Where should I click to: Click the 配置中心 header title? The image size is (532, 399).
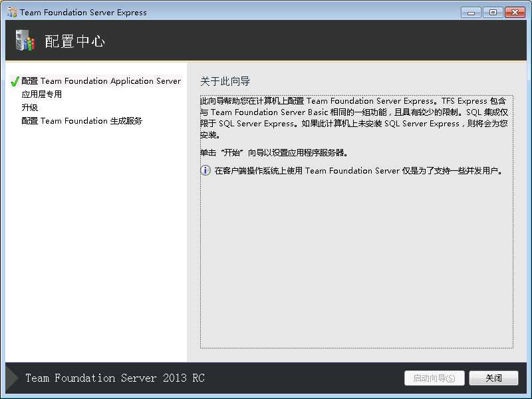tap(74, 41)
